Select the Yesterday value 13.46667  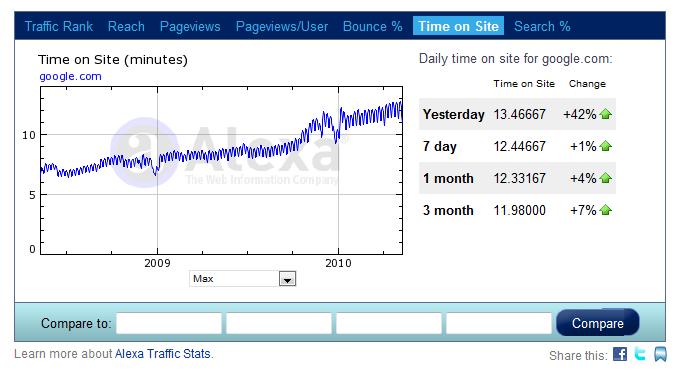[520, 114]
